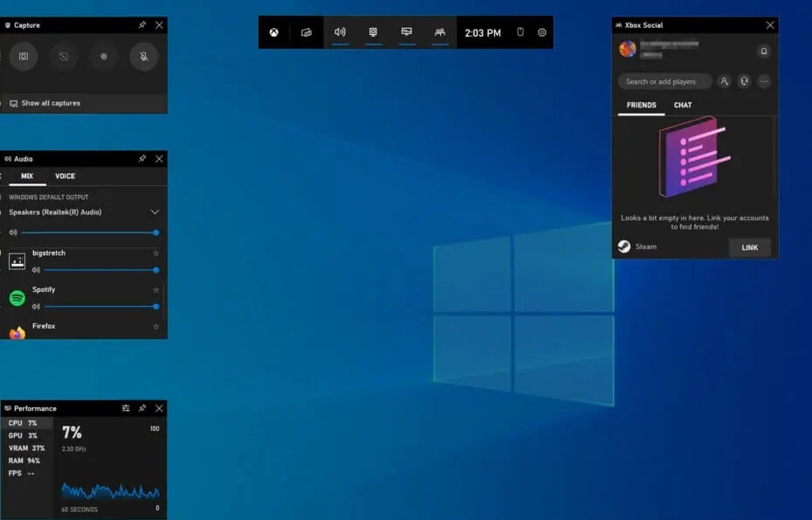
Task: Click the Search or add players field
Action: tap(665, 81)
